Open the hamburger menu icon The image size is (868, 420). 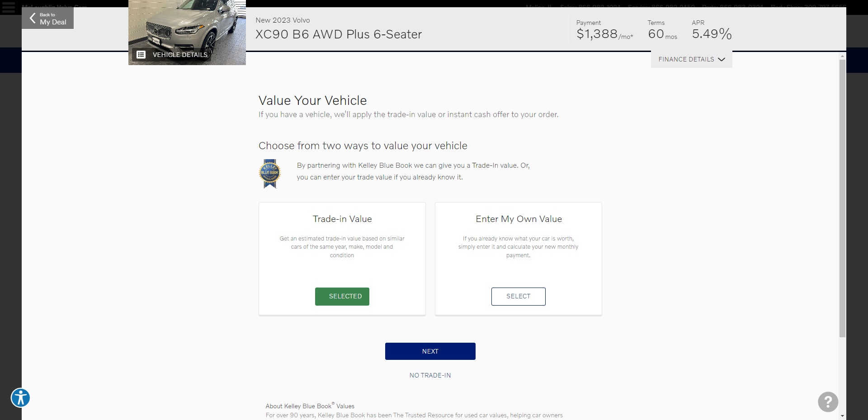pos(9,8)
